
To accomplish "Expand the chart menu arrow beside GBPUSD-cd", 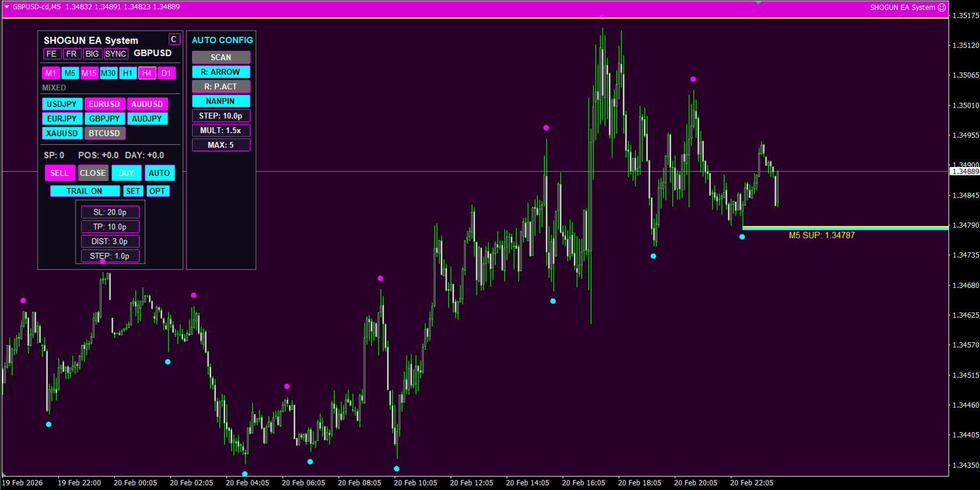I will click(x=6, y=7).
